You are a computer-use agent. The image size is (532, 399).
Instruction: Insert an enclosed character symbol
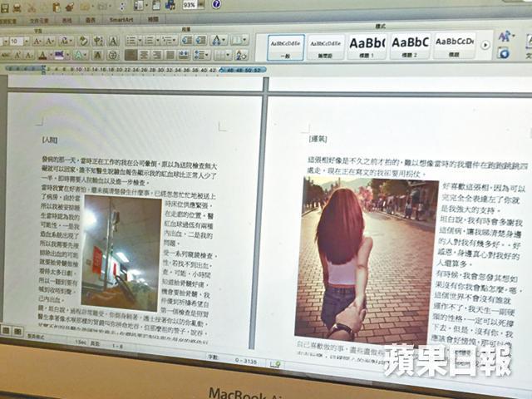pyautogui.click(x=113, y=55)
